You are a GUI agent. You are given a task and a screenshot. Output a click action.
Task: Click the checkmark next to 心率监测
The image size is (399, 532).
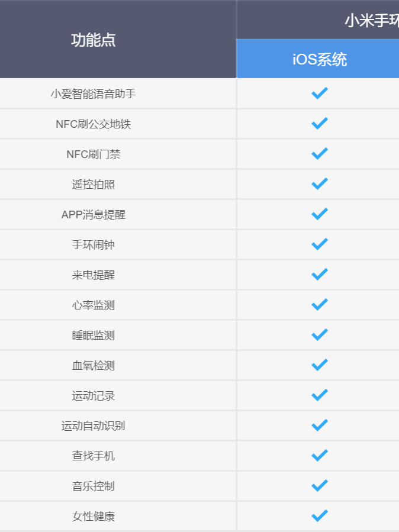pyautogui.click(x=319, y=305)
